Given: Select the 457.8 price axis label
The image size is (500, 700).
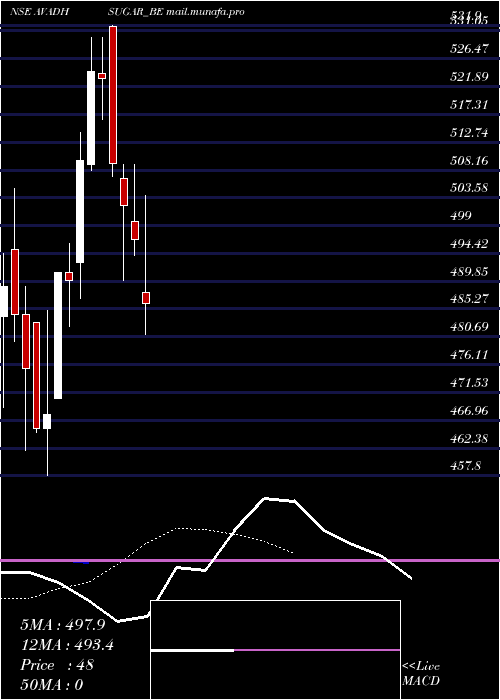Looking at the screenshot, I should click(x=466, y=466).
